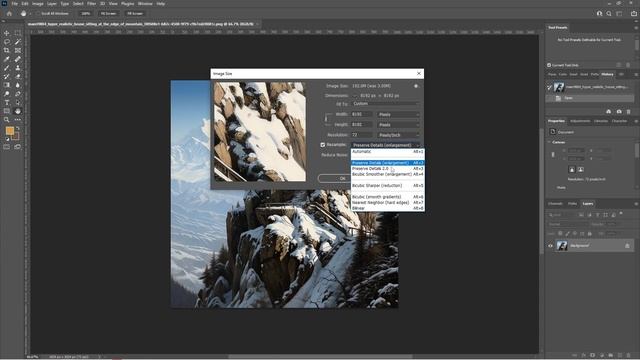Swap foreground and background colors

pos(18,128)
